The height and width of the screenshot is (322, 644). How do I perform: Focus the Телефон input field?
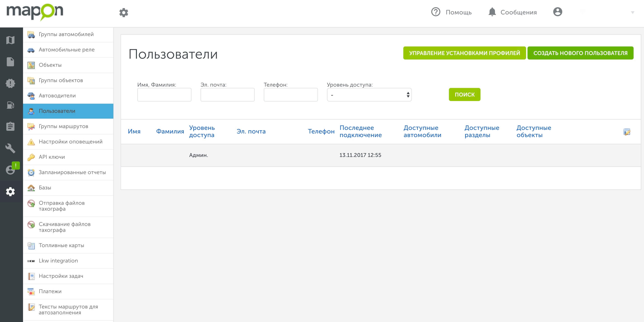pyautogui.click(x=291, y=95)
